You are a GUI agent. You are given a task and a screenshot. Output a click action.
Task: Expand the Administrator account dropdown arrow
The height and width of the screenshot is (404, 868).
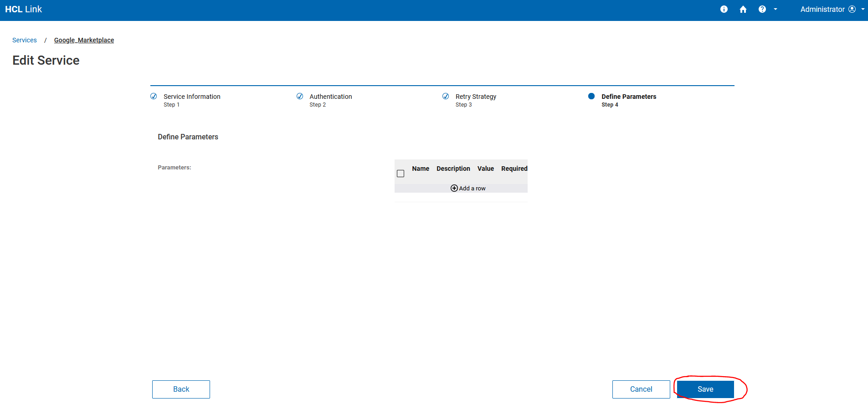point(863,9)
